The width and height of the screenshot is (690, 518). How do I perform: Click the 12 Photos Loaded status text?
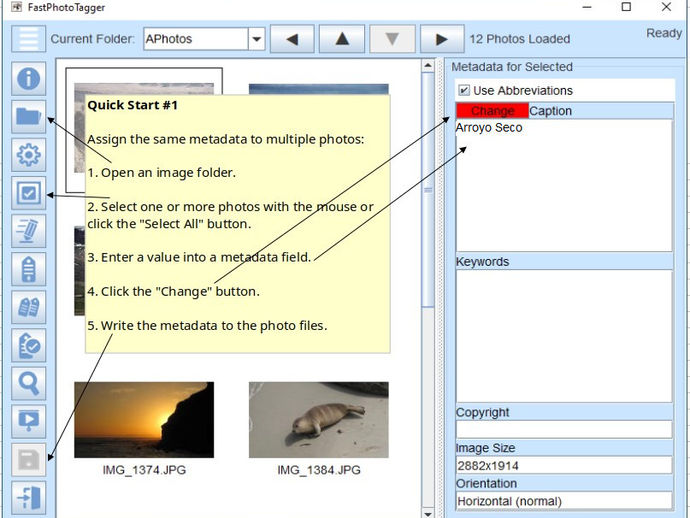[520, 39]
